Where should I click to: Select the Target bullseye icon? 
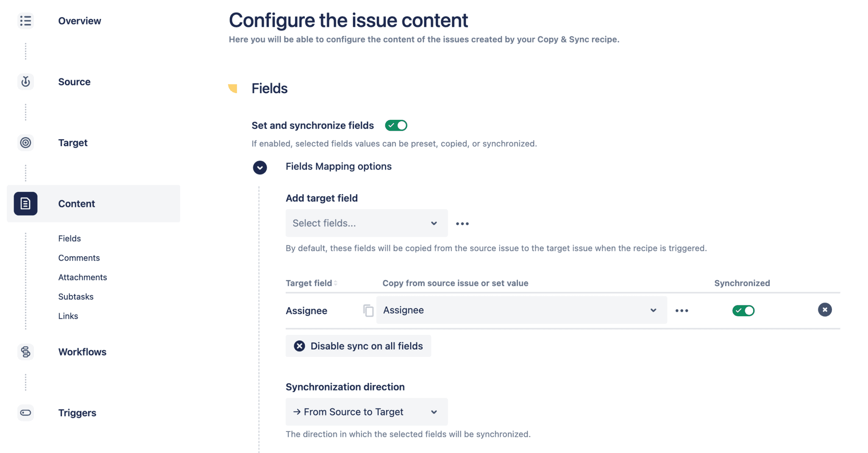tap(25, 143)
